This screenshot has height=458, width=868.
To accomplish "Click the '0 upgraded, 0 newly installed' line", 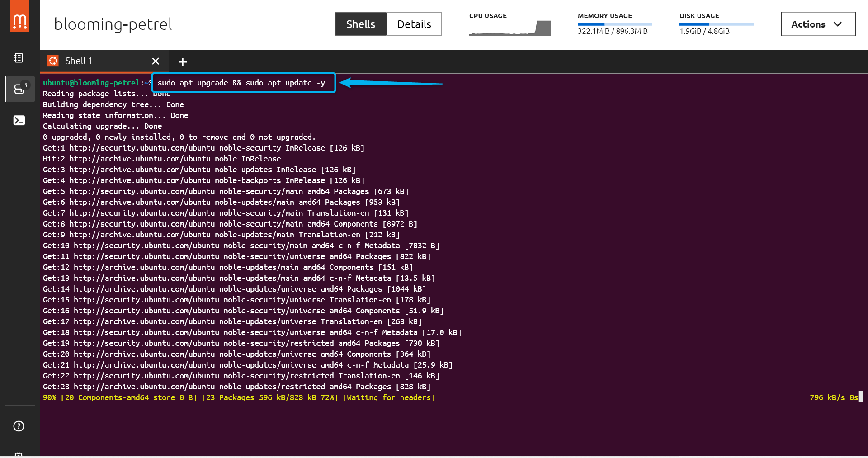I will tap(179, 137).
